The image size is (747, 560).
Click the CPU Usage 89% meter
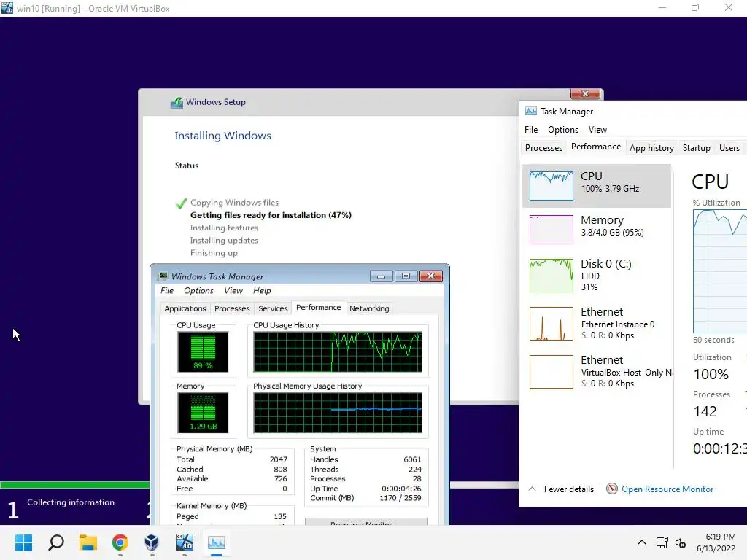pyautogui.click(x=203, y=352)
